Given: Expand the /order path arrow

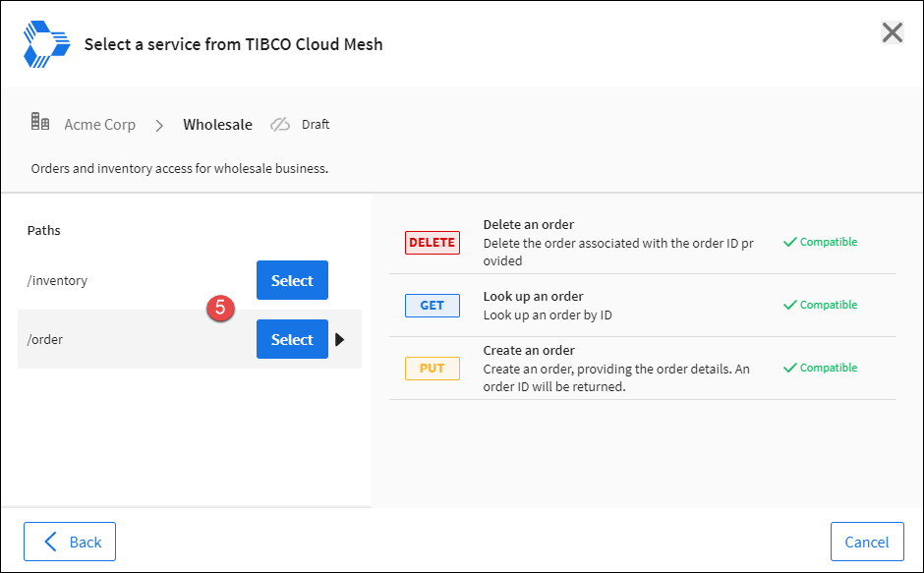Looking at the screenshot, I should click(340, 340).
